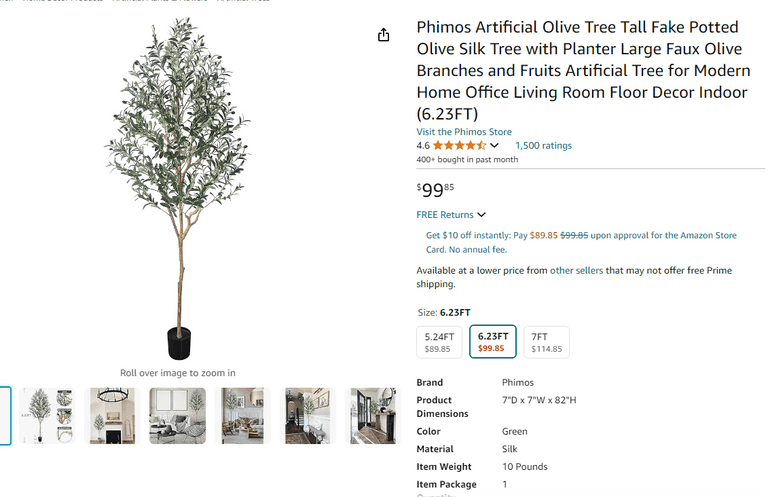Select the 5.24FT size option
Image resolution: width=768 pixels, height=497 pixels.
[439, 342]
